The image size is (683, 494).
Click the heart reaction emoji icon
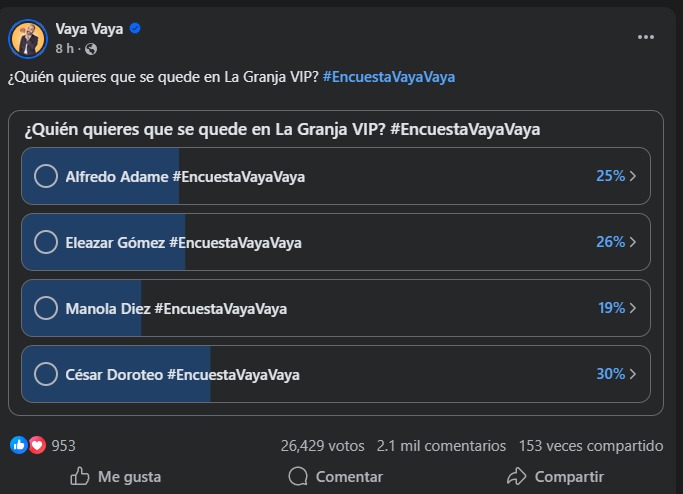pos(37,445)
